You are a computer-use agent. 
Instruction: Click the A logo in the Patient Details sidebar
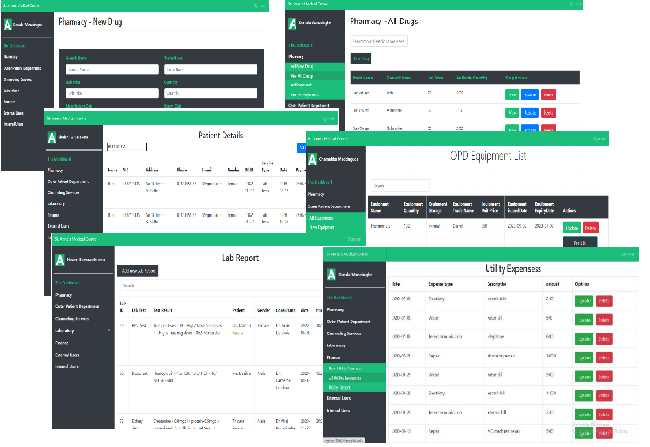51,137
